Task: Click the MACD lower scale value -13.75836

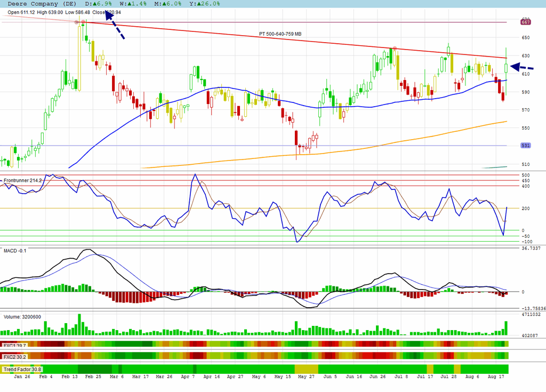Action: pyautogui.click(x=533, y=308)
